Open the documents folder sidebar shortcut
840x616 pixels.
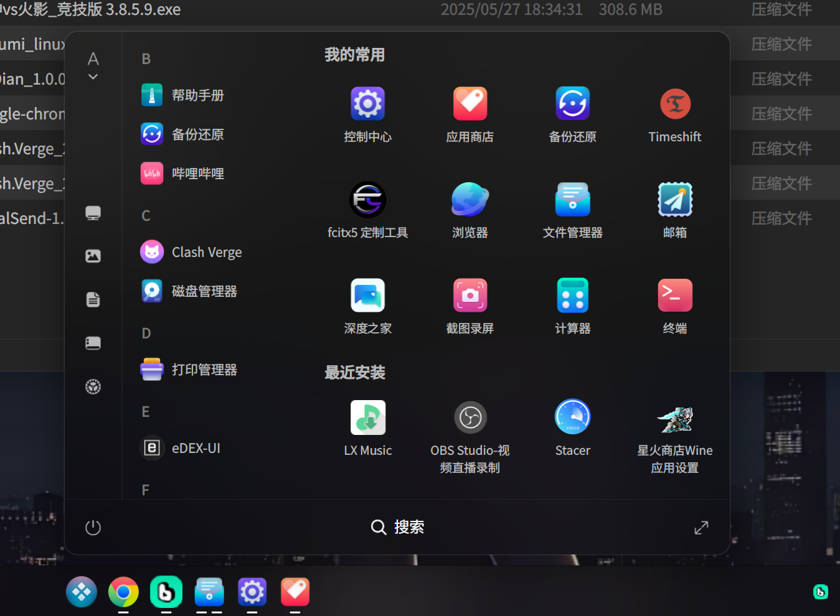[x=93, y=299]
